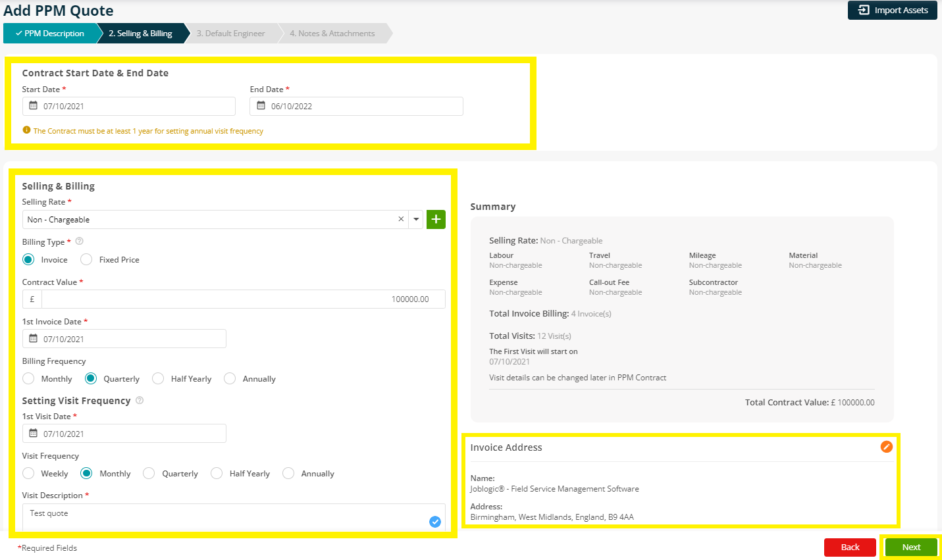Screen dimensions: 942x560
Task: Clear the Selling Rate selection with the X
Action: [401, 219]
